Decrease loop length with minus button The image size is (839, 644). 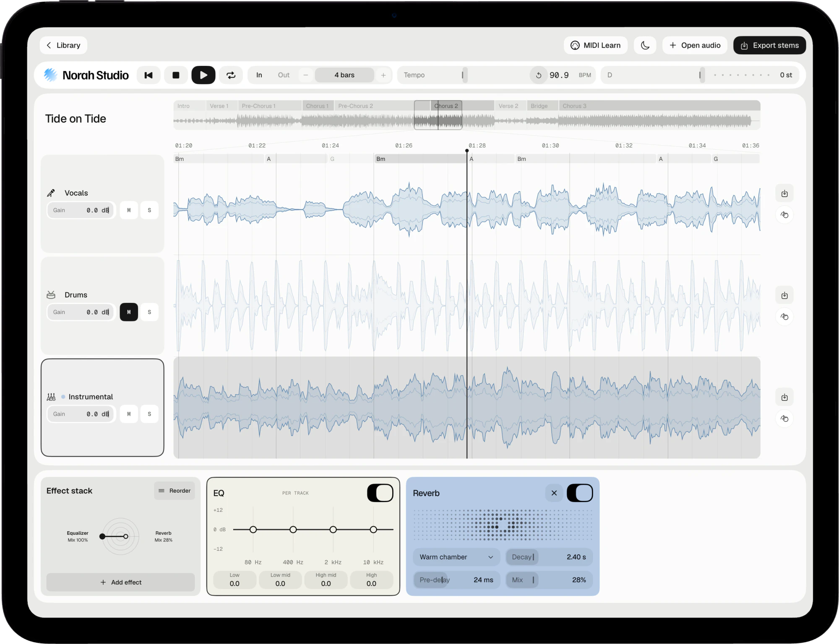pos(306,75)
